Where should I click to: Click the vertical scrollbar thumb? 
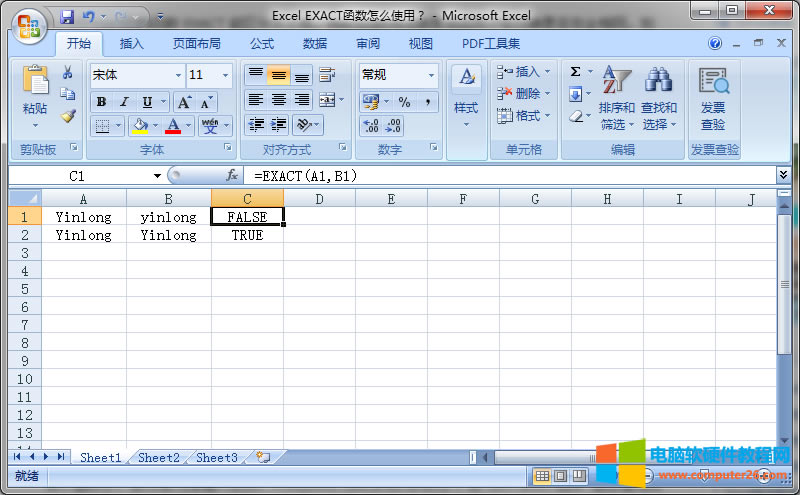[784, 284]
